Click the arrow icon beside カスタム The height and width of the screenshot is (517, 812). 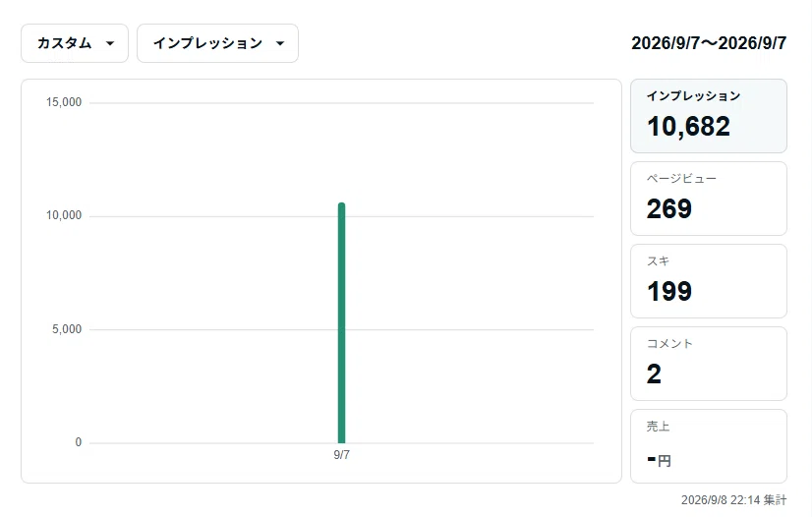click(x=110, y=43)
